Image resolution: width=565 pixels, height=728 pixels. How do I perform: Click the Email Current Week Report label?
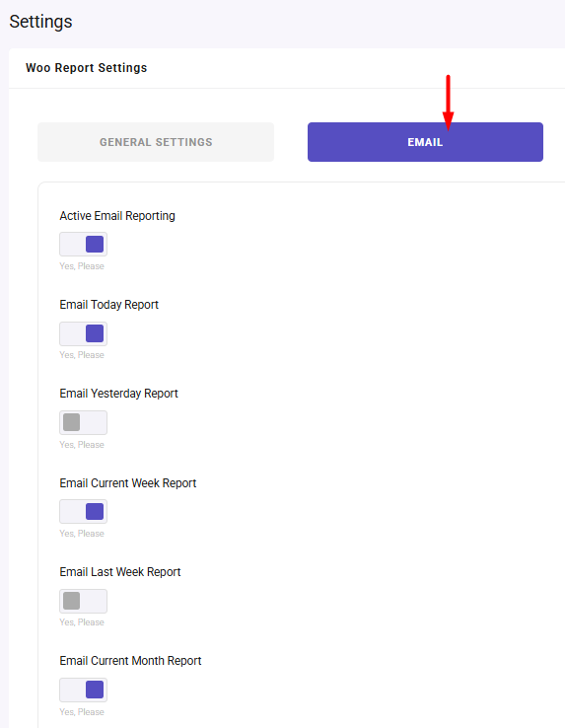[128, 482]
